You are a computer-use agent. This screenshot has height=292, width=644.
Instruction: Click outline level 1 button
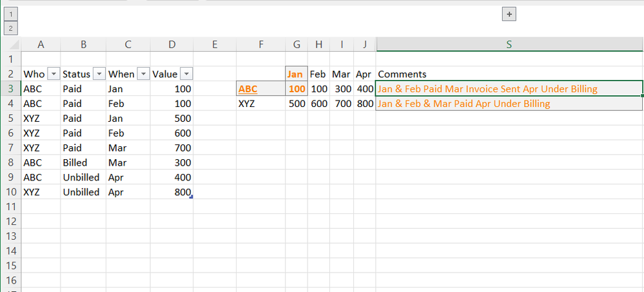click(x=11, y=14)
